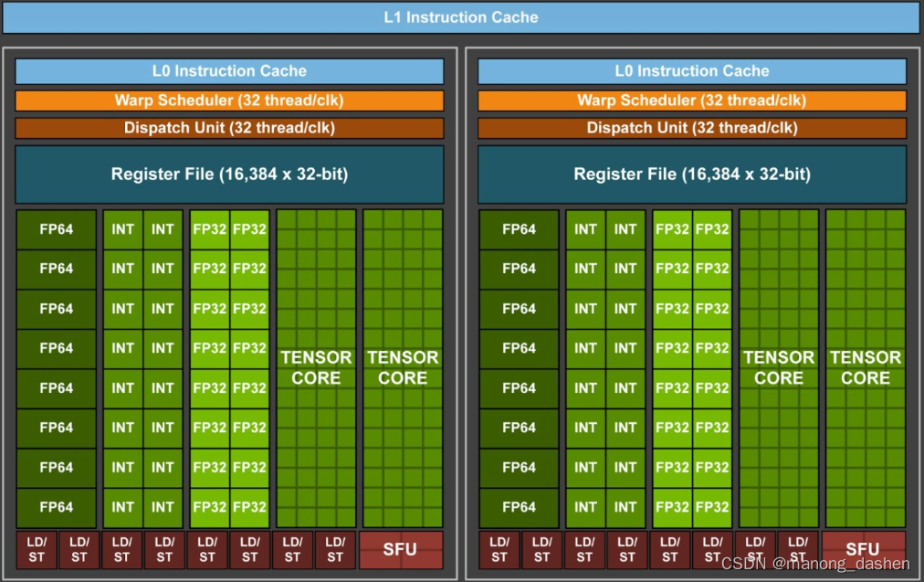
Task: Click right partition's first TENSOR CORE column
Action: coord(779,368)
